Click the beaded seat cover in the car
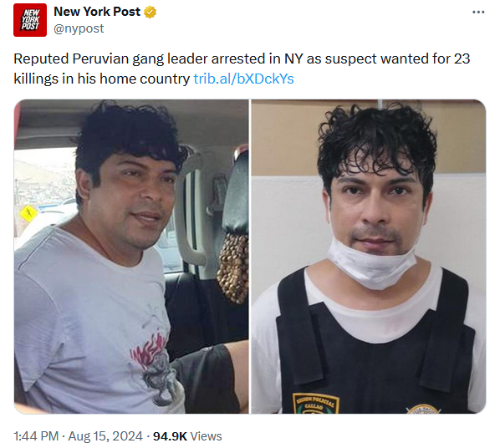The height and width of the screenshot is (448, 500). pyautogui.click(x=233, y=267)
